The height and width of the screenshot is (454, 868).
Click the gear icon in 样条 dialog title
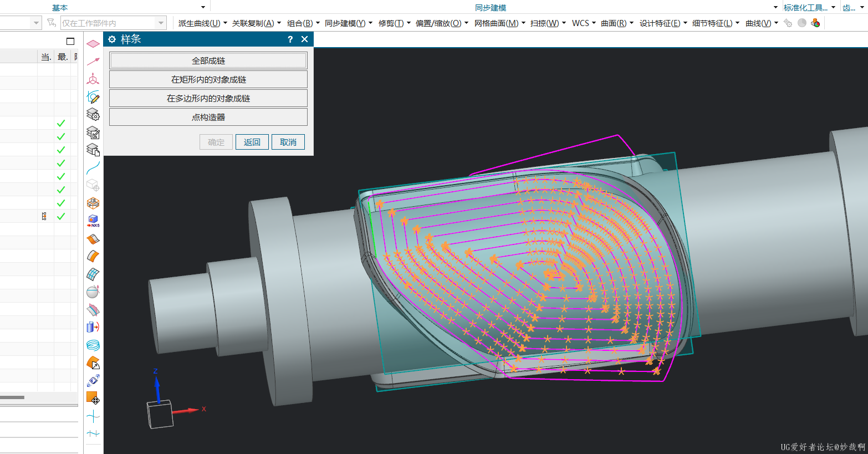pyautogui.click(x=112, y=39)
